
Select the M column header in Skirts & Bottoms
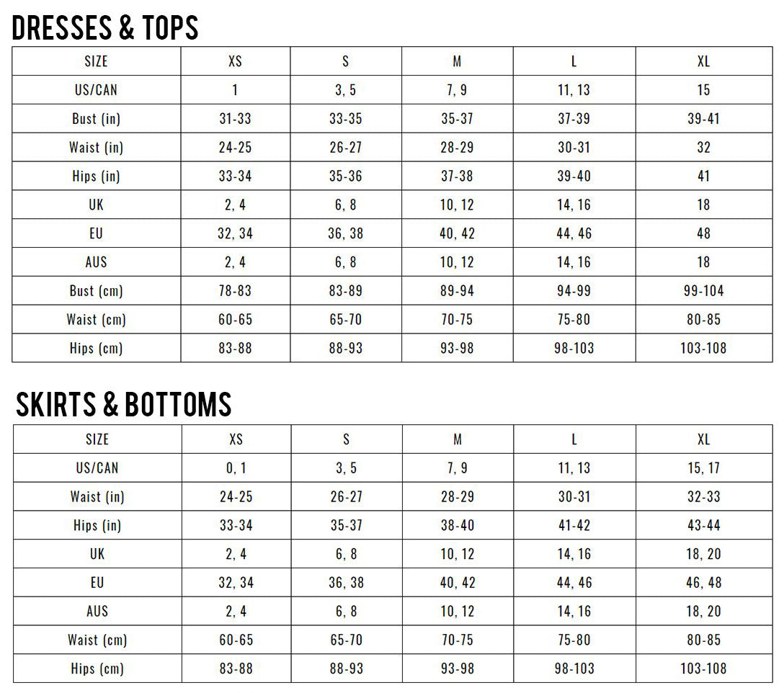coord(458,439)
